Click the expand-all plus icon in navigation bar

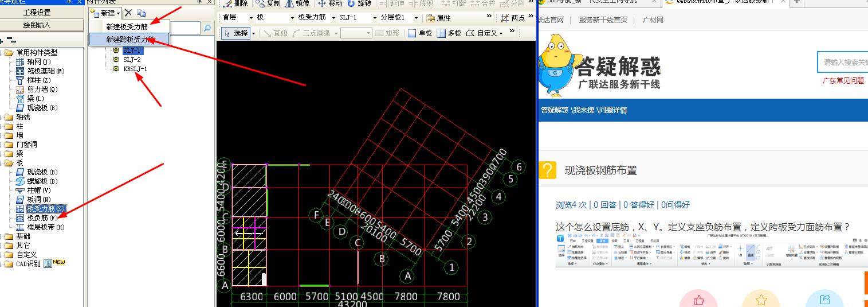point(1,41)
